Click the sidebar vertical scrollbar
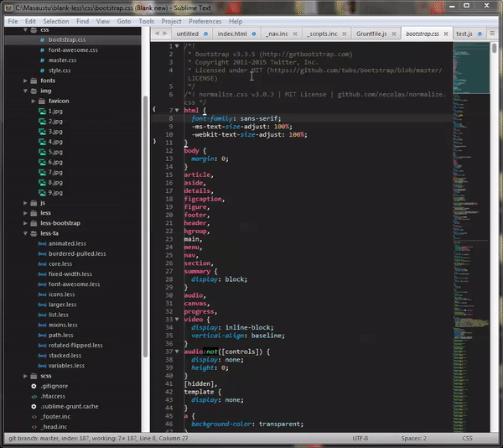This screenshot has height=448, width=503. click(x=145, y=227)
